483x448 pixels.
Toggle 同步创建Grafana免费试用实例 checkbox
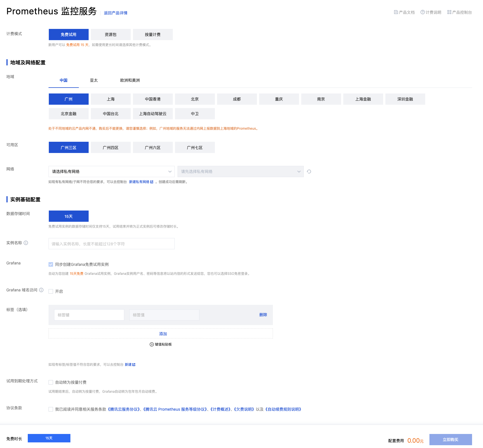click(51, 264)
